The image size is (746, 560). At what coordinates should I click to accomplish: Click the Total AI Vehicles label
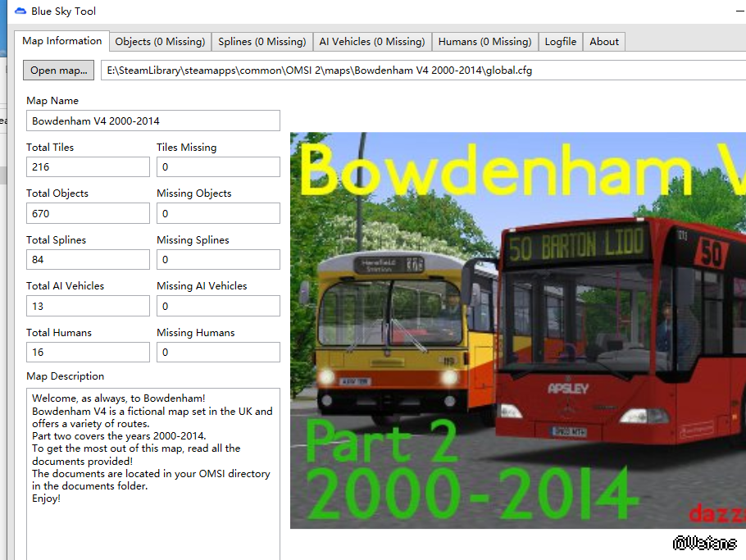(66, 286)
